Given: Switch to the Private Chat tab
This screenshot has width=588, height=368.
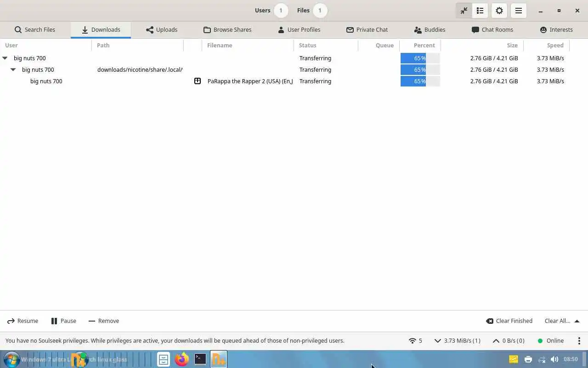Looking at the screenshot, I should pyautogui.click(x=367, y=29).
